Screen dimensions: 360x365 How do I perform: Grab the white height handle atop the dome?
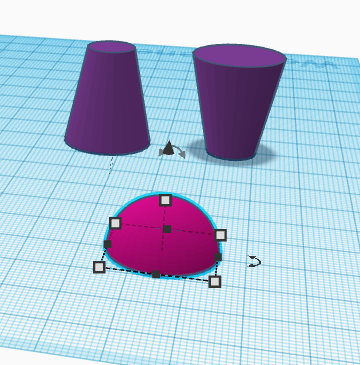point(165,200)
